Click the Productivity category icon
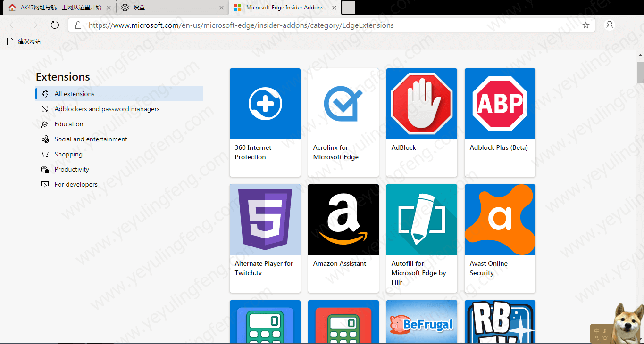The width and height of the screenshot is (644, 344). [45, 169]
